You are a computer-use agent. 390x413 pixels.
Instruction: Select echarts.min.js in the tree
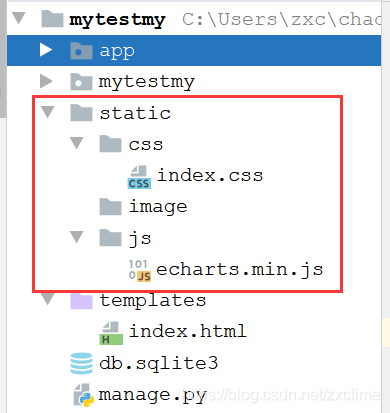[x=240, y=270]
